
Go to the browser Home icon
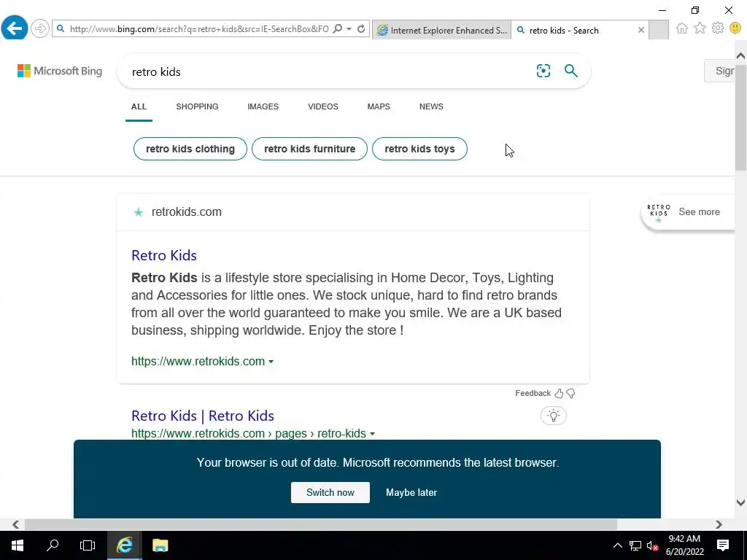tap(682, 28)
